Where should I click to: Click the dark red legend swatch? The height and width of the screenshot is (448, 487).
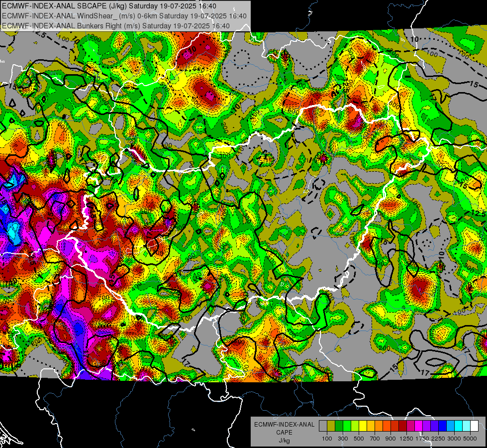403,426
